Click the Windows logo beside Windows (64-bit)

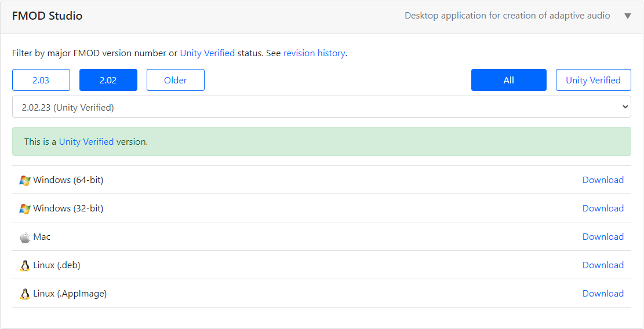pyautogui.click(x=24, y=180)
